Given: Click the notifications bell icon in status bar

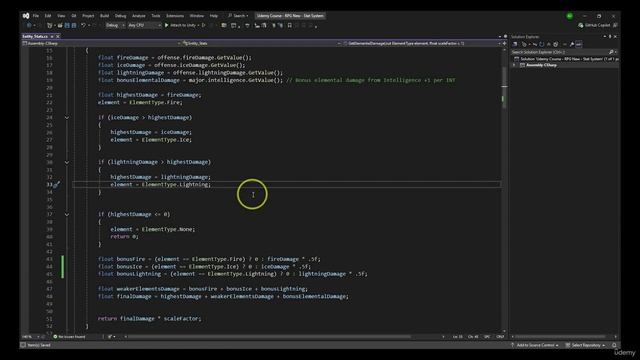Looking at the screenshot, I should point(614,345).
